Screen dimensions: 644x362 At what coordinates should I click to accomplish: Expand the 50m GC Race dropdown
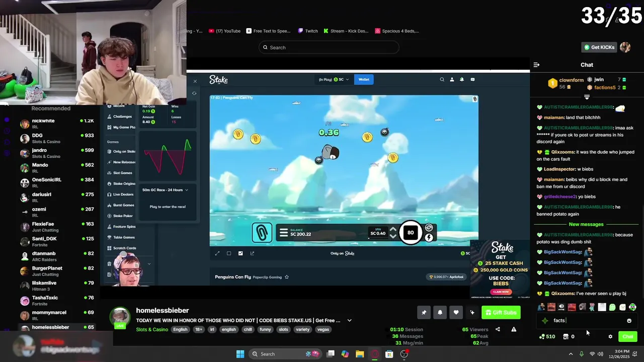(x=187, y=190)
